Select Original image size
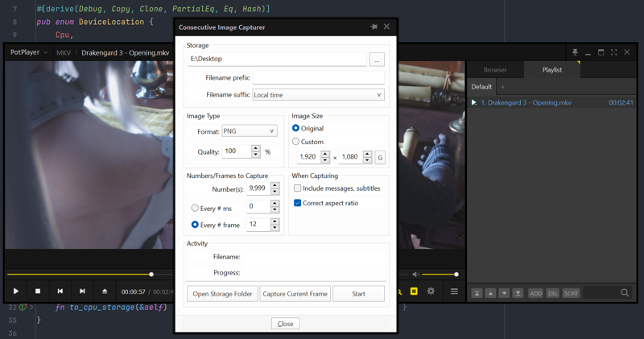The image size is (644, 339). pos(295,128)
